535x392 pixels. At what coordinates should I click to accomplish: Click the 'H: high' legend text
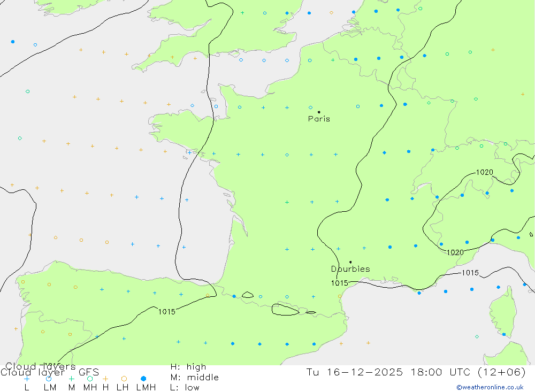pos(188,367)
